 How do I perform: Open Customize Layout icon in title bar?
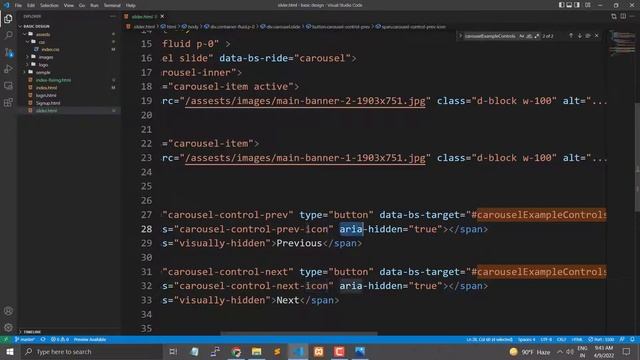[x=587, y=5]
